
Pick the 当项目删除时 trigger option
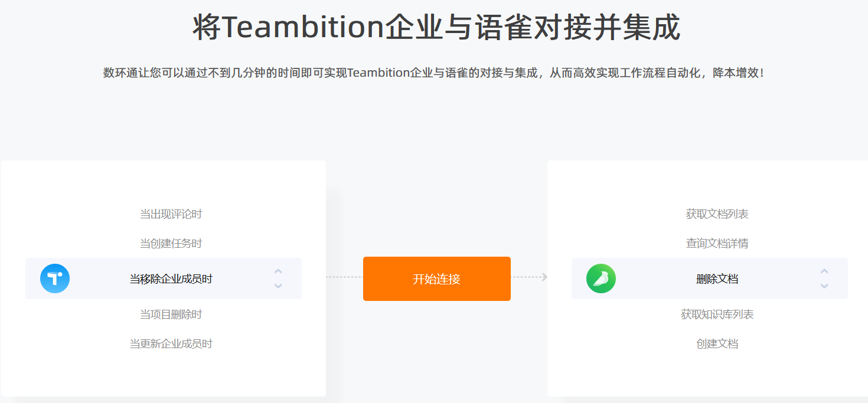click(171, 314)
